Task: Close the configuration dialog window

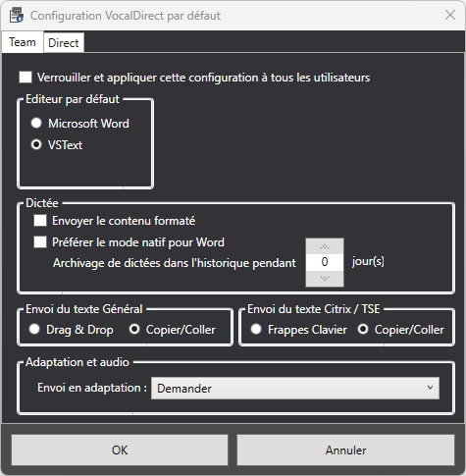Action: (450, 15)
